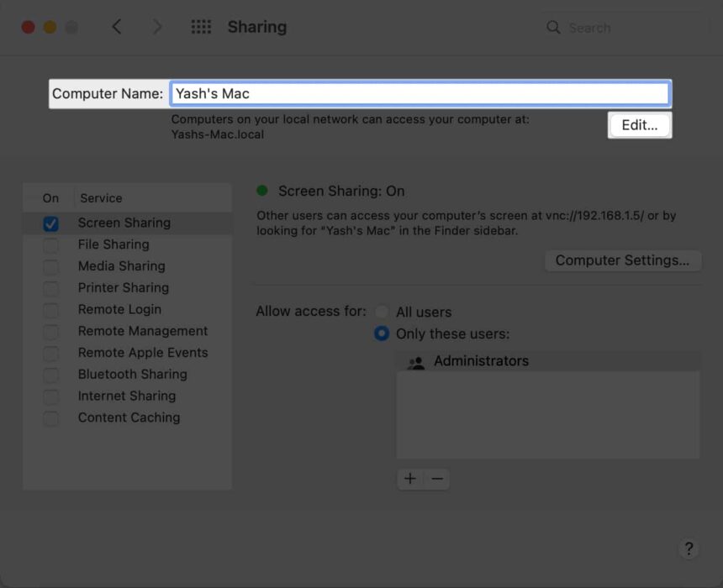This screenshot has height=588, width=723.
Task: Click the Computer Name input field
Action: [x=420, y=93]
